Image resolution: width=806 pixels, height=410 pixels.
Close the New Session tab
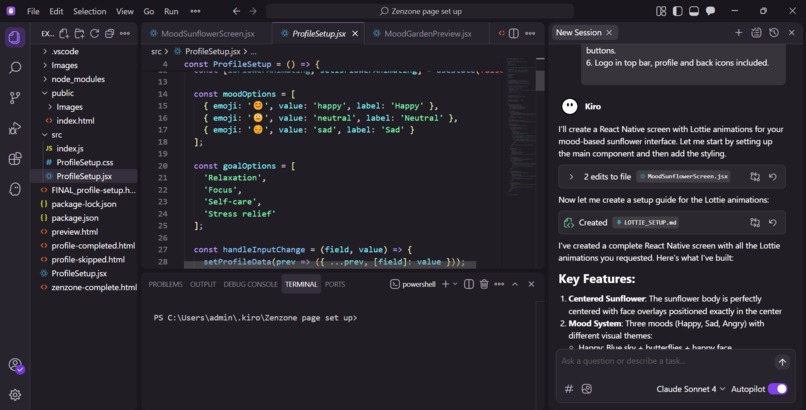[609, 32]
